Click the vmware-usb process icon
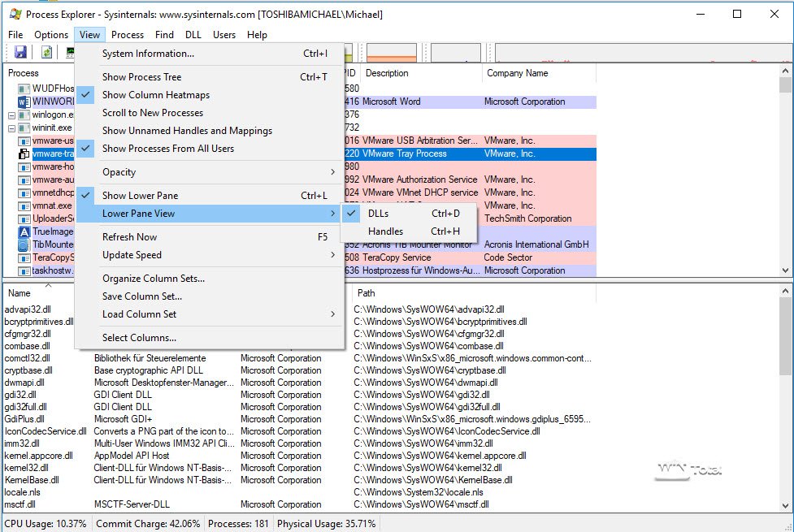Viewport: 794px width, 532px height. (x=24, y=141)
